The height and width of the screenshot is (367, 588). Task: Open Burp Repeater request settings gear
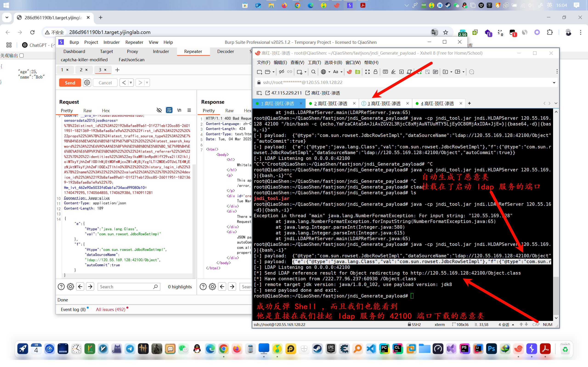(x=87, y=83)
